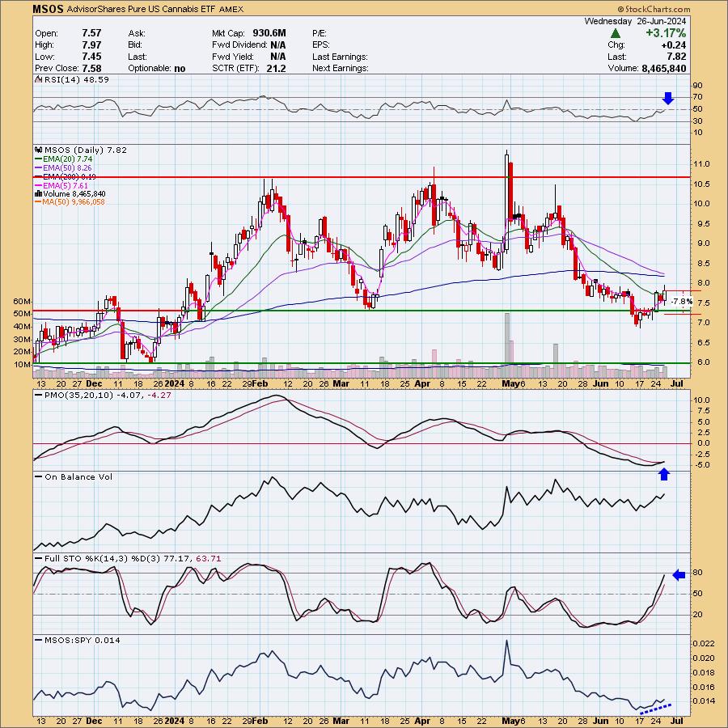Click the PMO(35,20,10) indicator label
This screenshot has width=728, height=728.
[x=78, y=395]
